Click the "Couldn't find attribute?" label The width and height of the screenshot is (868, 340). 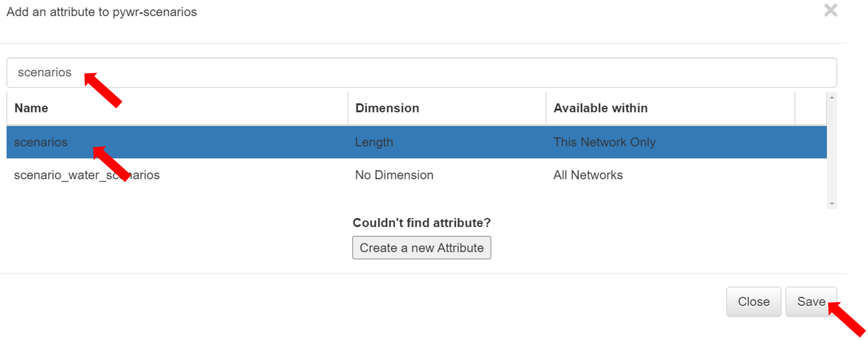[x=421, y=222]
